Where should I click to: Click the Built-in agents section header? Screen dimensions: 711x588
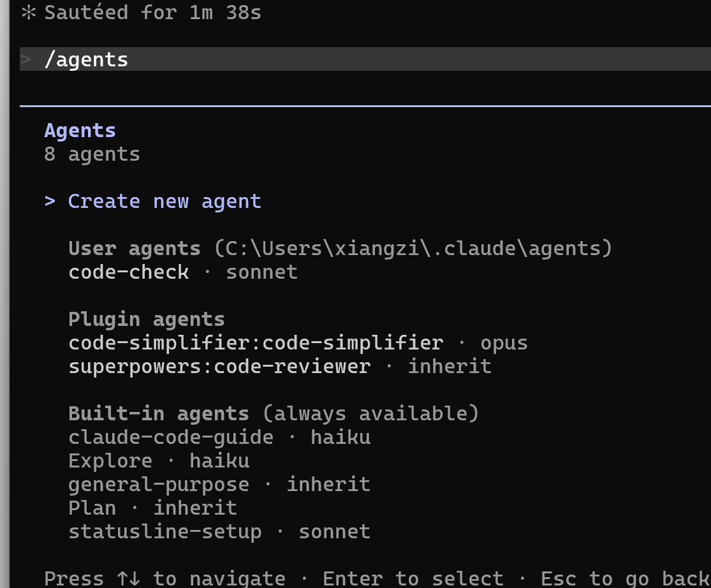[274, 413]
